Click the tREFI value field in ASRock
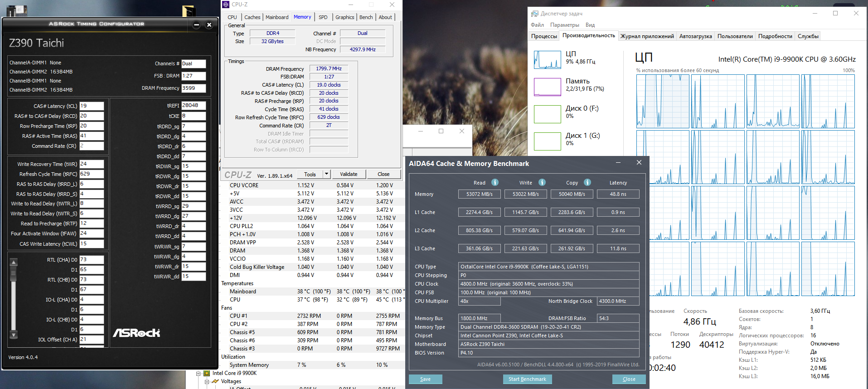This screenshot has width=868, height=389. [194, 106]
